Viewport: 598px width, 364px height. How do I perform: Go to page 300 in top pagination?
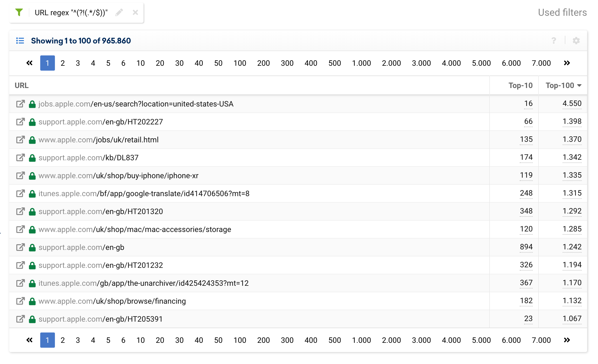coord(287,63)
